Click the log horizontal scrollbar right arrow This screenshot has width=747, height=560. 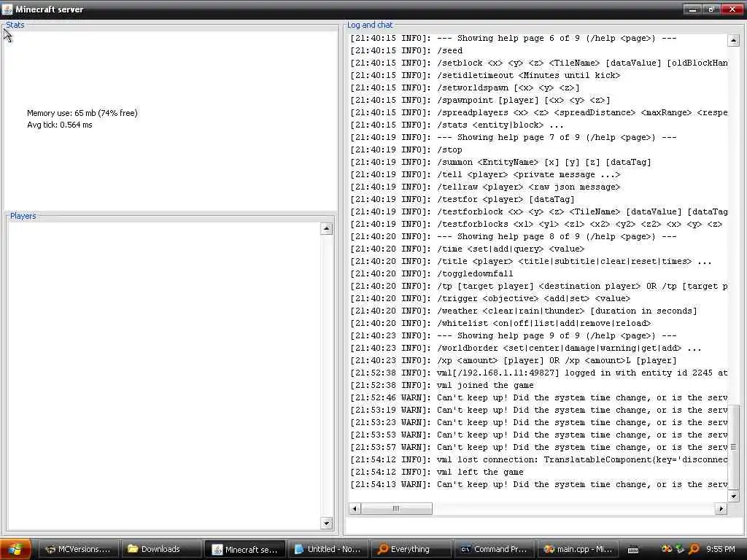click(x=721, y=508)
